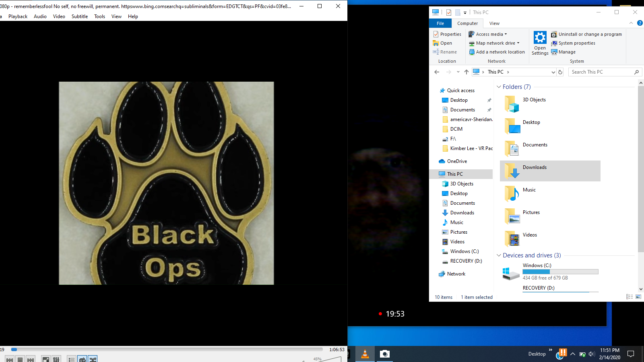Open System properties from the ribbon
The width and height of the screenshot is (644, 362).
(x=573, y=43)
